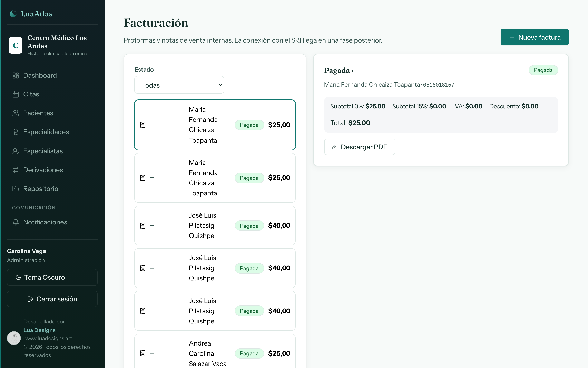Click Centro Médico Los Andes title
The width and height of the screenshot is (588, 368).
click(57, 42)
